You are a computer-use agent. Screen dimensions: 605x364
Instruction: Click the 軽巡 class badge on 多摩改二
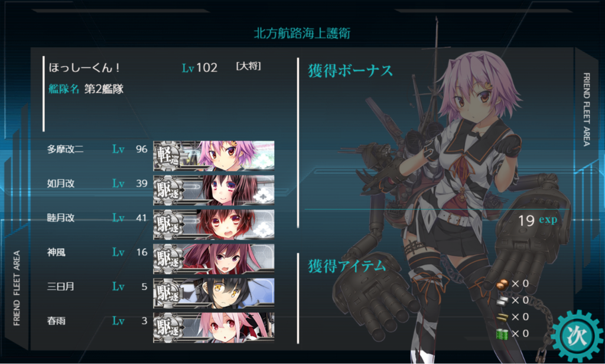tap(168, 156)
